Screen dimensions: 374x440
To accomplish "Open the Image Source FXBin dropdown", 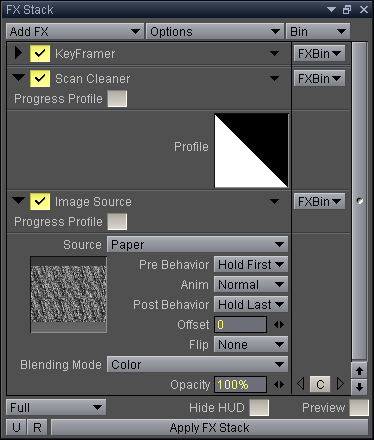I will coord(319,202).
